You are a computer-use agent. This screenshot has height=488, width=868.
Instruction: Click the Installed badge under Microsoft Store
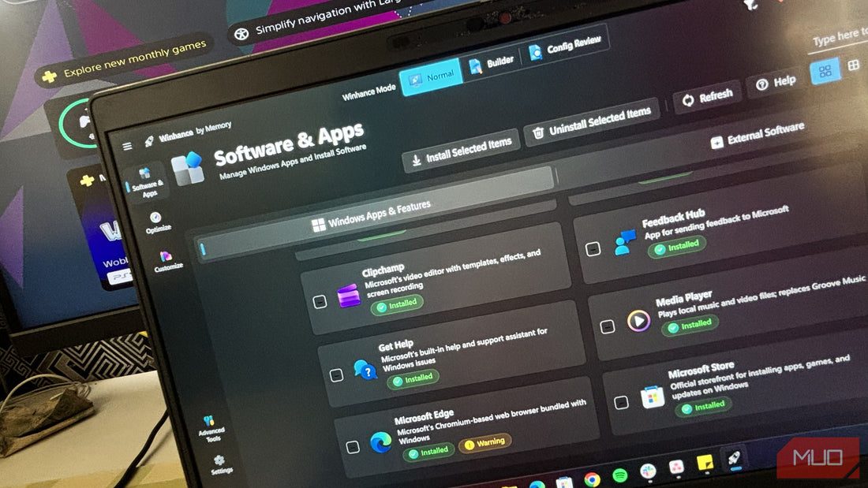(704, 406)
